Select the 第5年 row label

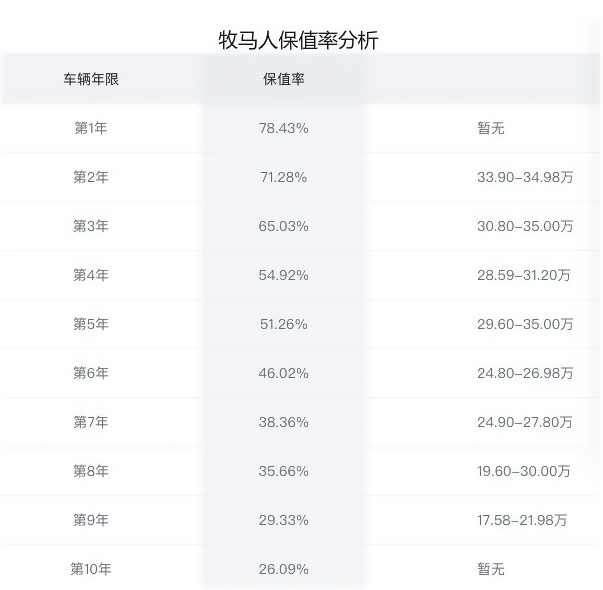click(x=91, y=324)
